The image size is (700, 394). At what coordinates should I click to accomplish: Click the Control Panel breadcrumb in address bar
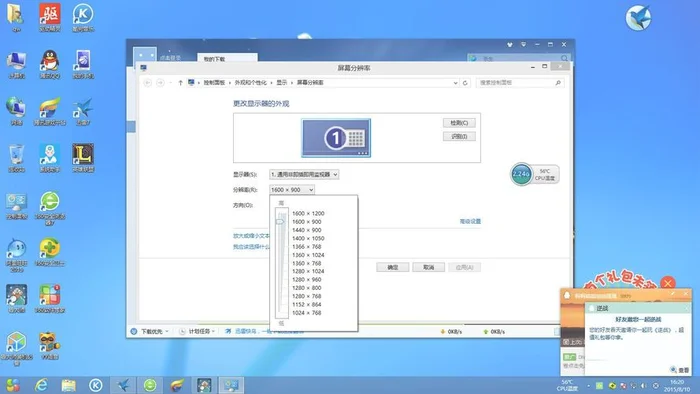click(214, 83)
